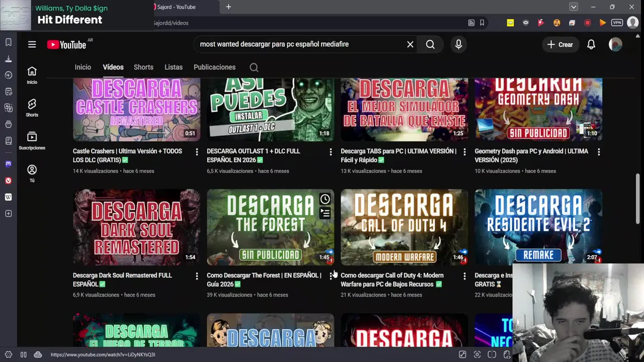Open Como Descargar The Forest title
This screenshot has height=362, width=644.
coord(264,280)
